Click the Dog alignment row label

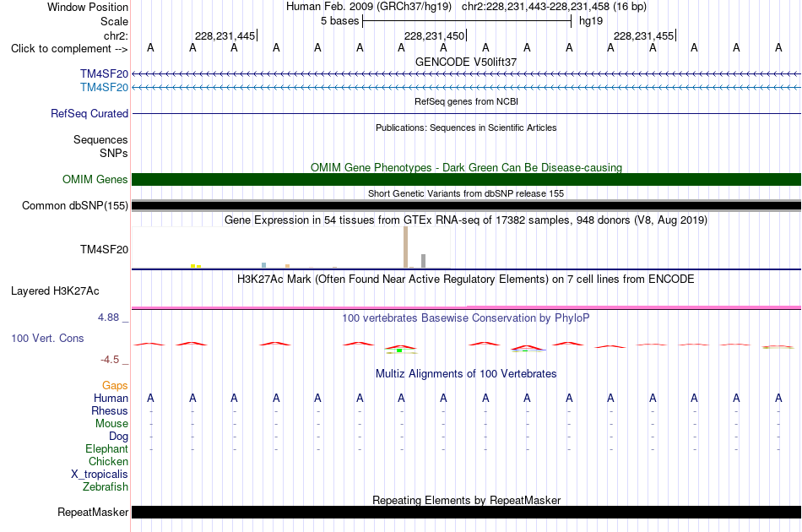pyautogui.click(x=119, y=437)
